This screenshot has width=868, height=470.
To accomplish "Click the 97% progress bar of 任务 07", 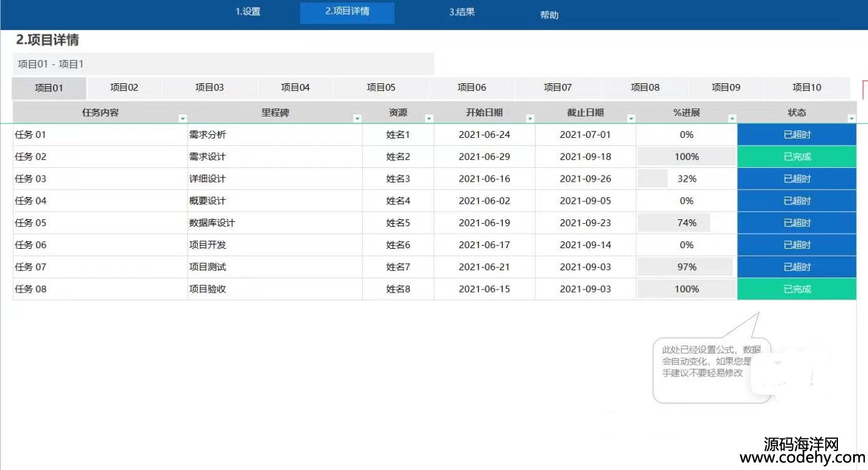I will [x=686, y=267].
